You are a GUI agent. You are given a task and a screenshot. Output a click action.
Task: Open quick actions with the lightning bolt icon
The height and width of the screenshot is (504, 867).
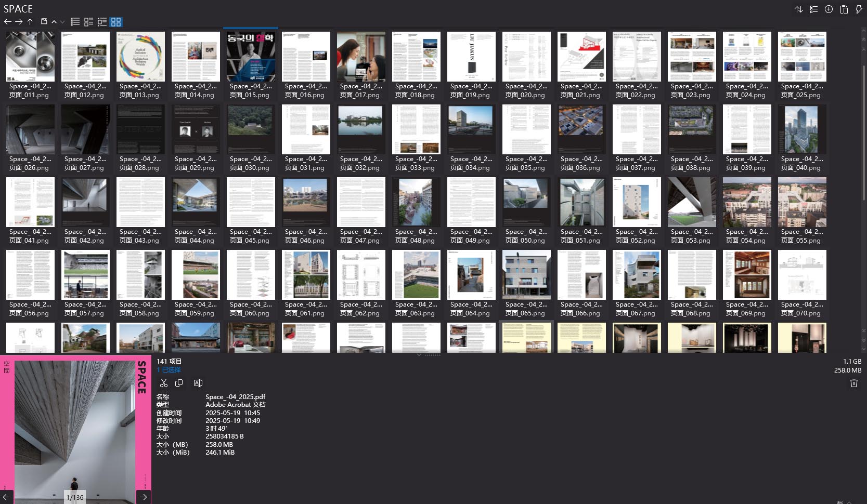(859, 9)
